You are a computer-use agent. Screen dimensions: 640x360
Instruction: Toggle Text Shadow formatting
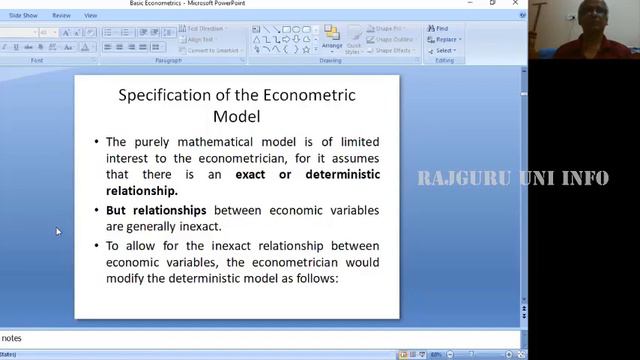click(x=40, y=47)
